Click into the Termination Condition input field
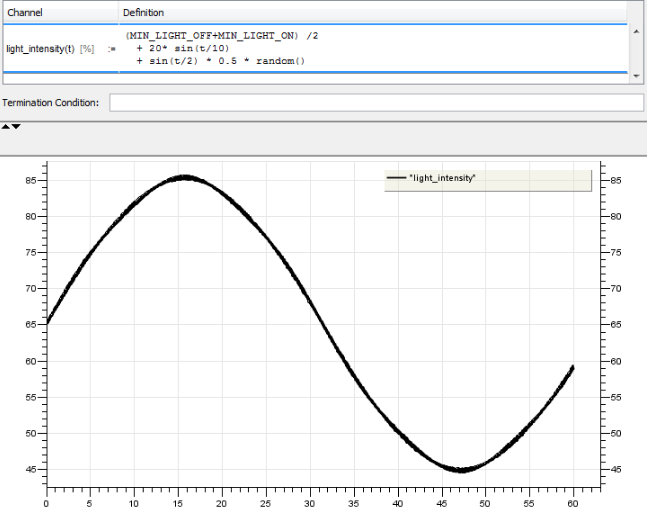647x511 pixels. click(375, 103)
